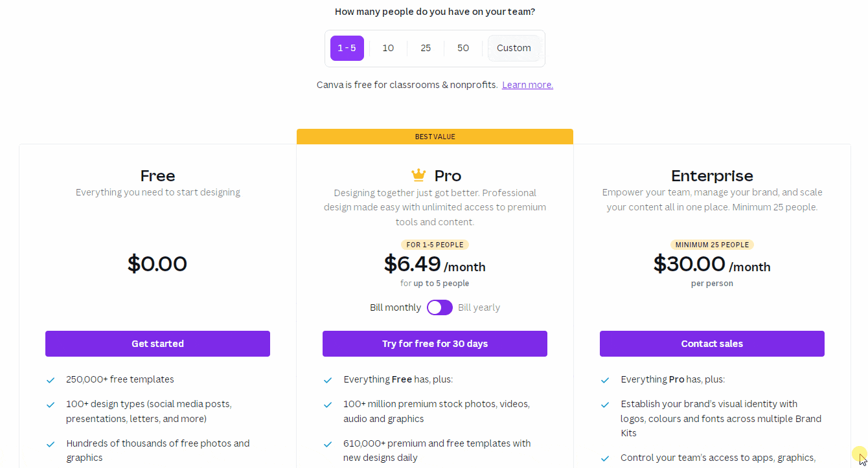Click checkmark beside 610,000+ premium and free templates

(328, 444)
